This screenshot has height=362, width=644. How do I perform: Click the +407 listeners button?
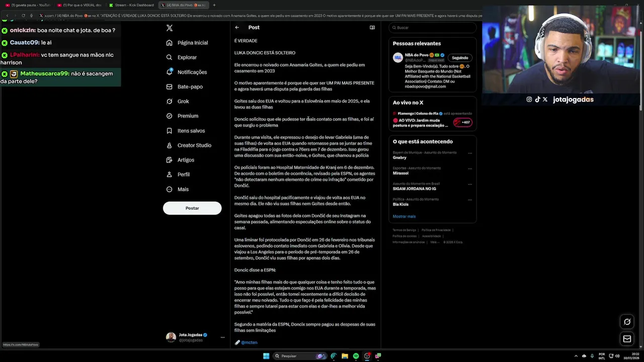(462, 122)
